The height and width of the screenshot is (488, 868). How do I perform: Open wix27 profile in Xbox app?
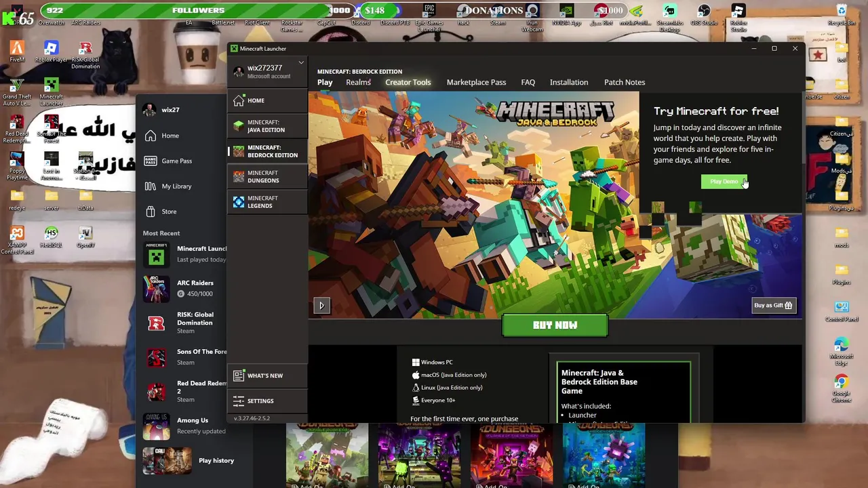(163, 110)
